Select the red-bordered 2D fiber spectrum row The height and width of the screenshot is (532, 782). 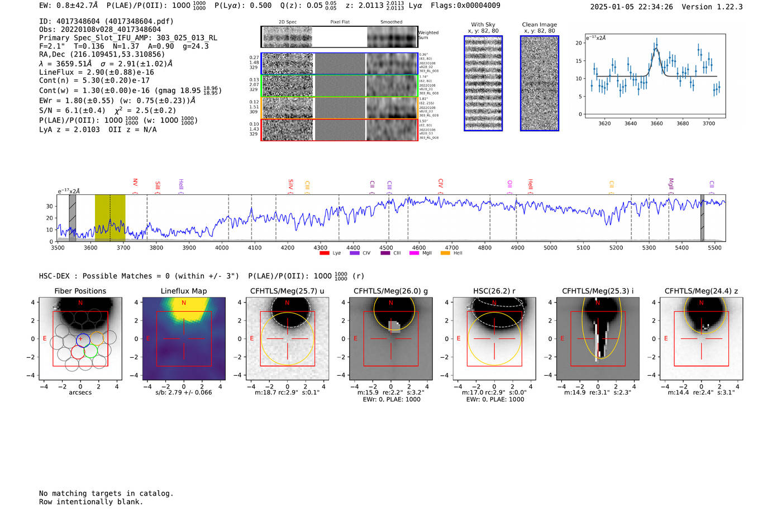(340, 130)
